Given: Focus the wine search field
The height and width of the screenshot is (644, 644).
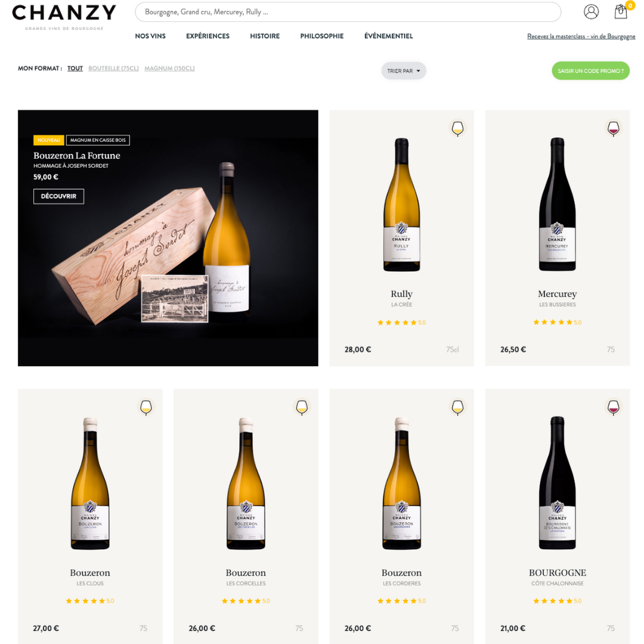Looking at the screenshot, I should coord(348,12).
